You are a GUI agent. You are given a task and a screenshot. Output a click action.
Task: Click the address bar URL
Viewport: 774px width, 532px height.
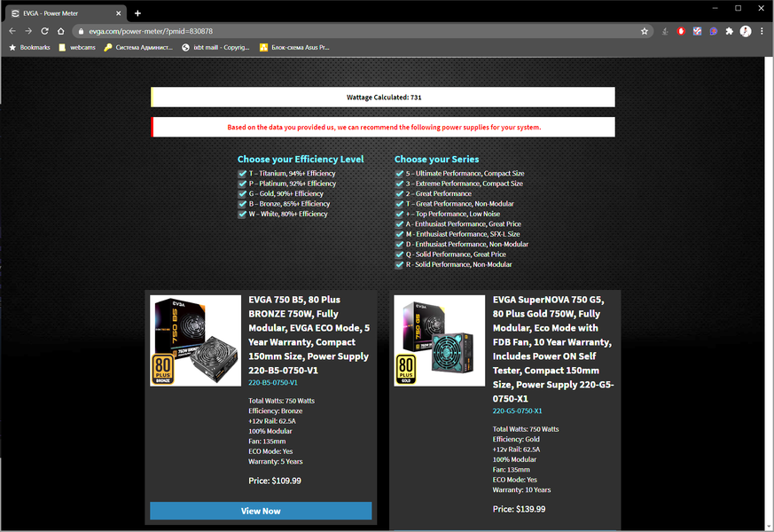pos(151,31)
